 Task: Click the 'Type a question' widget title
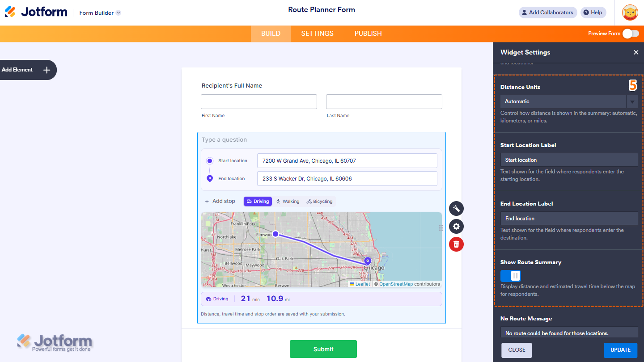click(x=224, y=140)
